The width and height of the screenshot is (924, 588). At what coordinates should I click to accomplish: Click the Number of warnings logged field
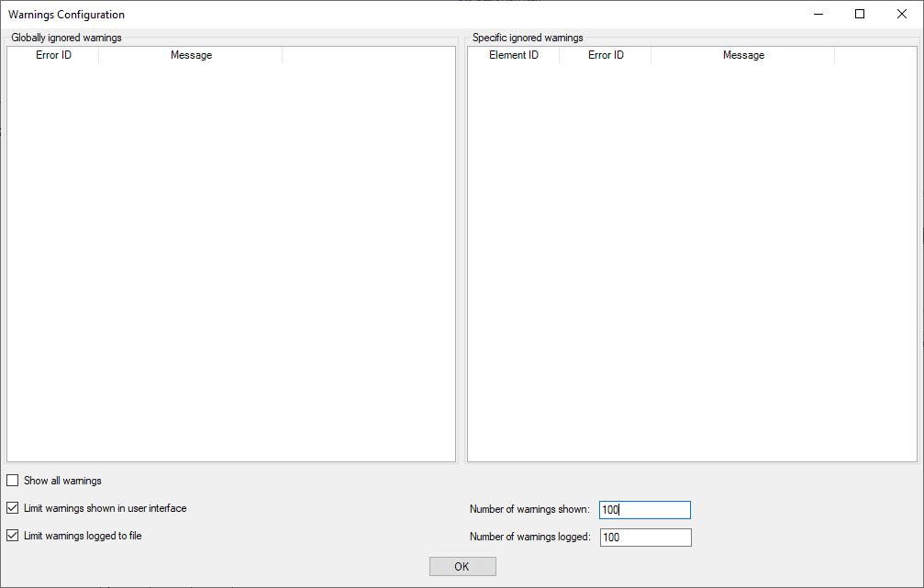(645, 538)
